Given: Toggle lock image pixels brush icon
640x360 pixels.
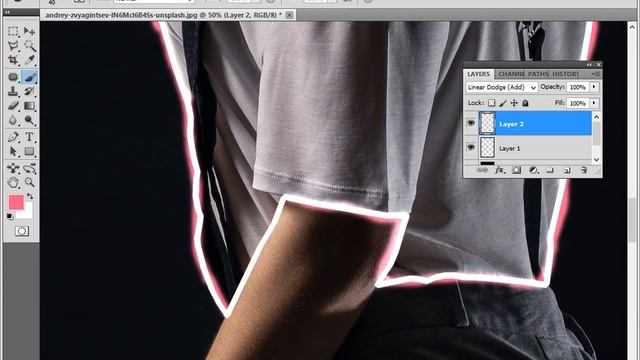Looking at the screenshot, I should (x=503, y=103).
